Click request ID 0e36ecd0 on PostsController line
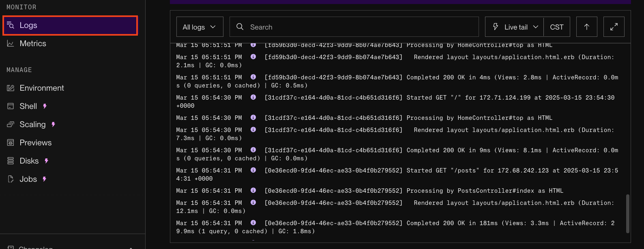Viewport: 644px width, 249px height. (x=333, y=191)
